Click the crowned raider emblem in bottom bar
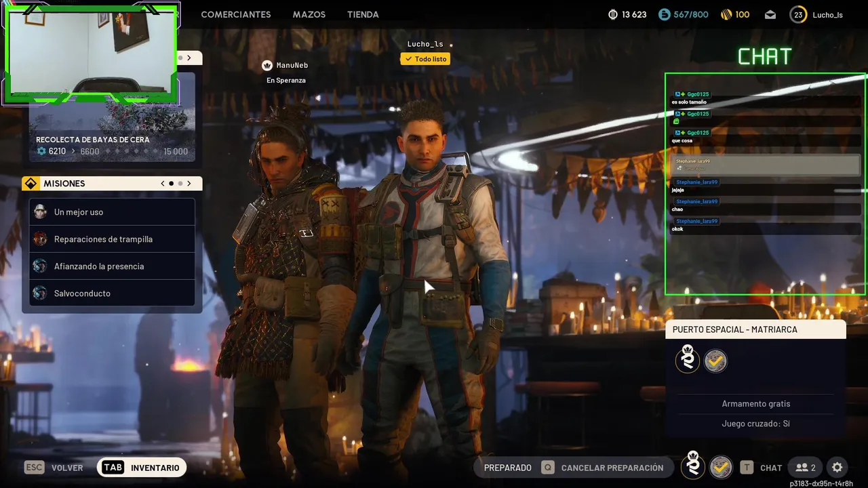868x488 pixels. coord(693,464)
